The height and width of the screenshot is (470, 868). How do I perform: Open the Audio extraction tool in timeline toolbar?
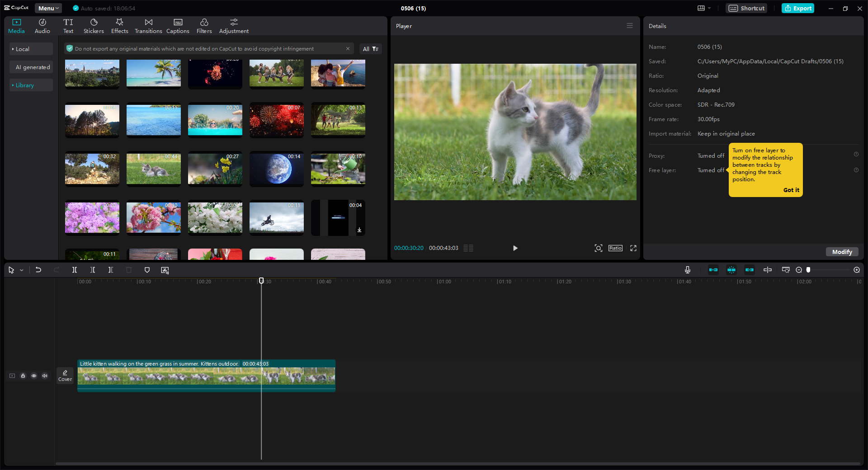click(164, 270)
